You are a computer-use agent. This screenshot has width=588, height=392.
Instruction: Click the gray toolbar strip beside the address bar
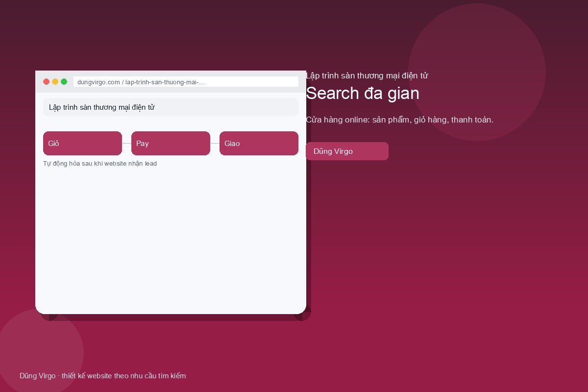[302, 82]
